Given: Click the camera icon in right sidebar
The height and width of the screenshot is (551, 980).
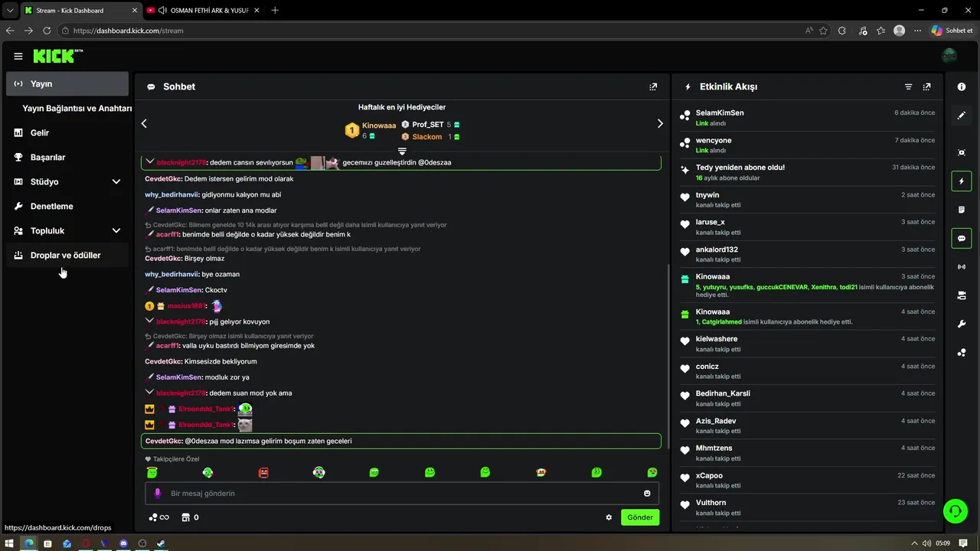Looking at the screenshot, I should point(962,295).
